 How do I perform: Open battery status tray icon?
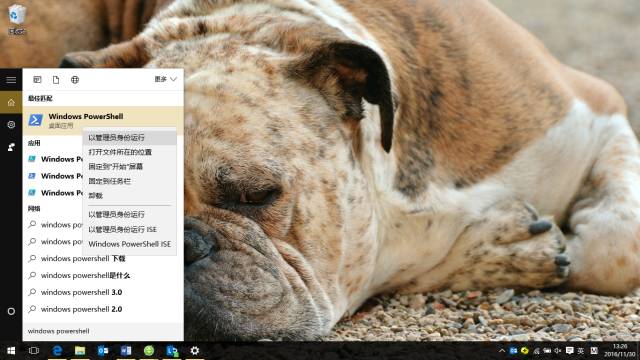[x=547, y=351]
